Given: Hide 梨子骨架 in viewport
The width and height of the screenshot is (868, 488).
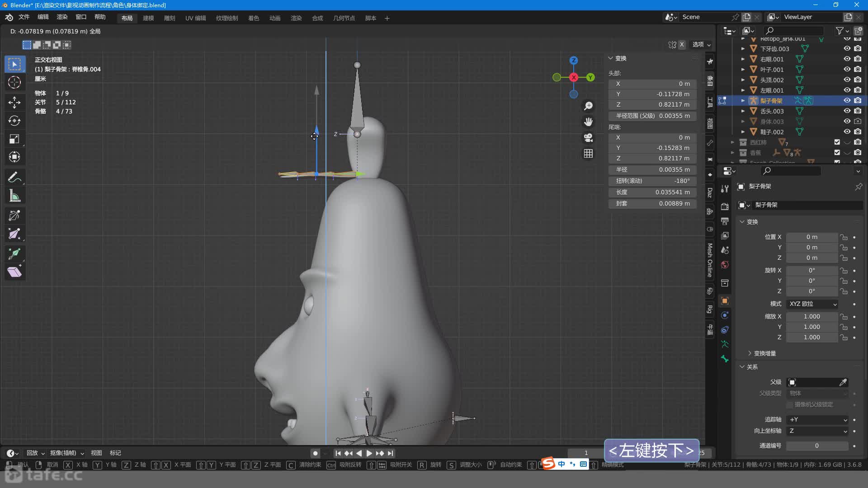Looking at the screenshot, I should pyautogui.click(x=847, y=100).
